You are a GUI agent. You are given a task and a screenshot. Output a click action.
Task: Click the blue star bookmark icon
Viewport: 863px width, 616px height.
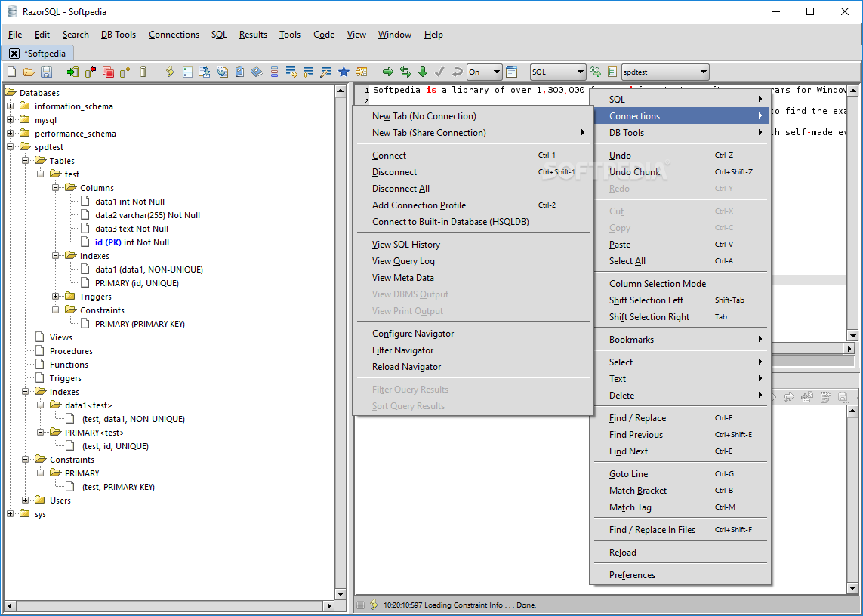(344, 72)
